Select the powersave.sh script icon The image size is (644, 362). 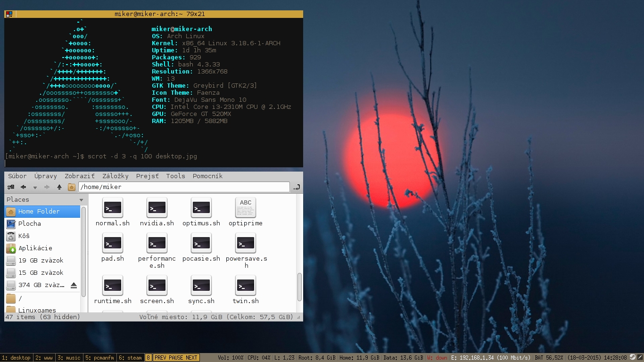(x=246, y=243)
